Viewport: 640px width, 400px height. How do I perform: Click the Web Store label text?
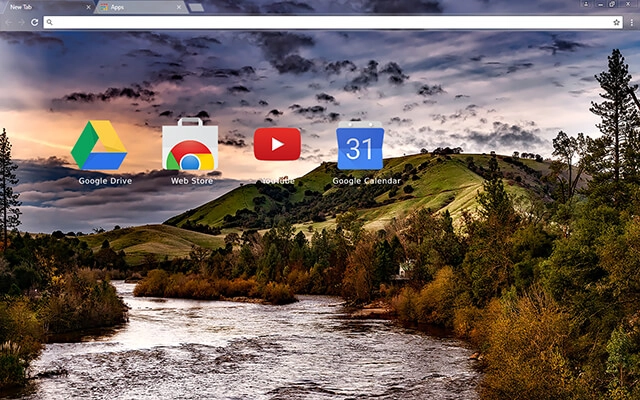192,181
